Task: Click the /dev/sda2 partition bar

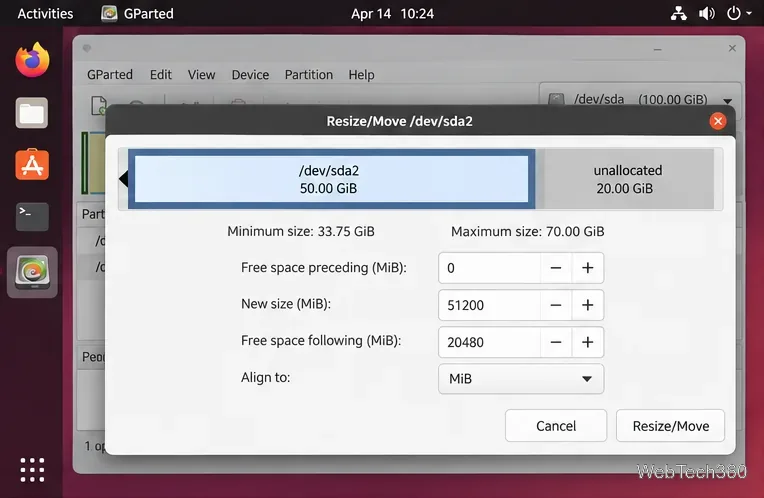Action: (331, 179)
